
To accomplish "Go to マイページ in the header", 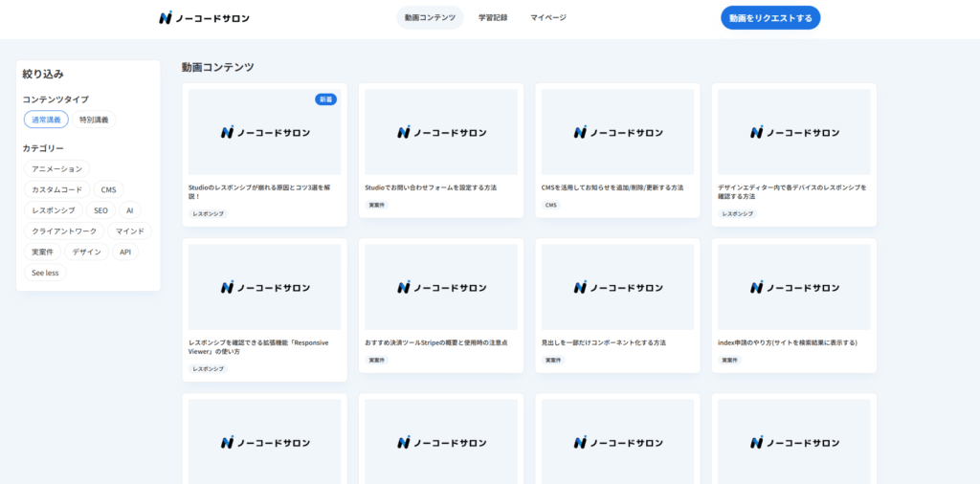I will pyautogui.click(x=548, y=17).
